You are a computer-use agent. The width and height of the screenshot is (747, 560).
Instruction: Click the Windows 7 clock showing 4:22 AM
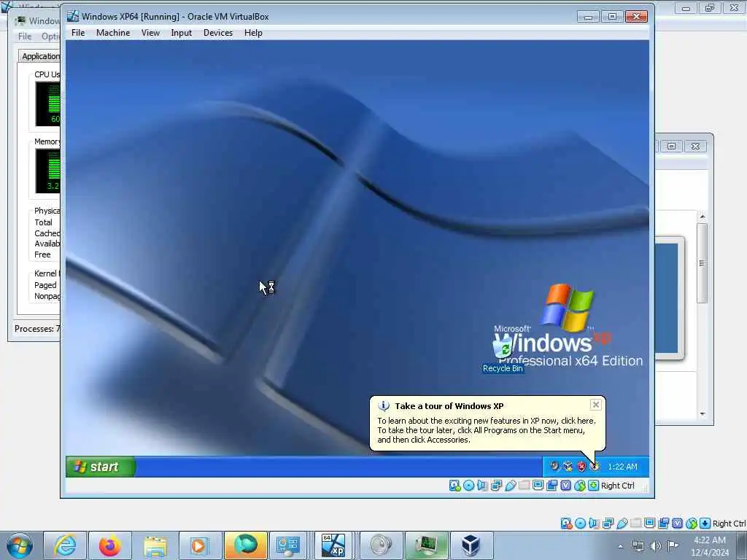(710, 546)
